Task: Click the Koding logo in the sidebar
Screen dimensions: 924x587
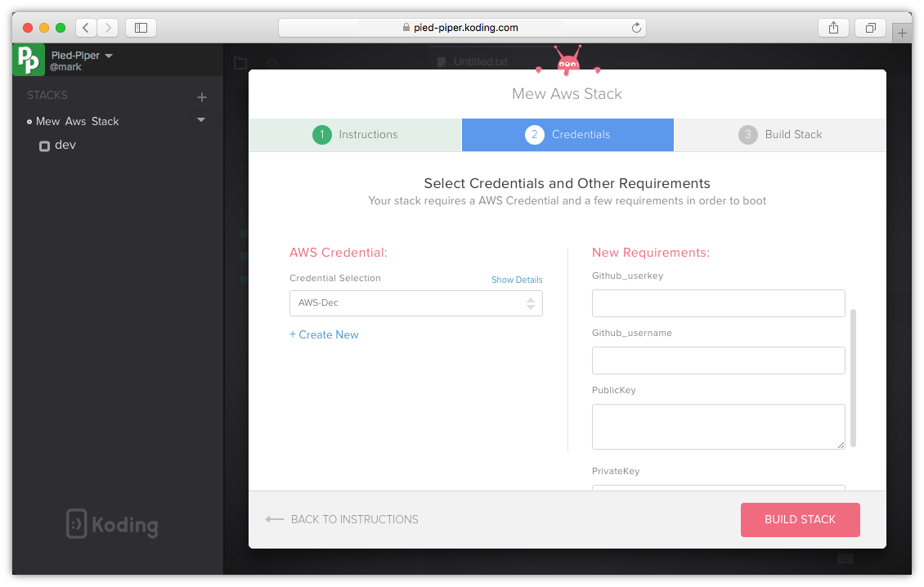Action: click(x=112, y=524)
